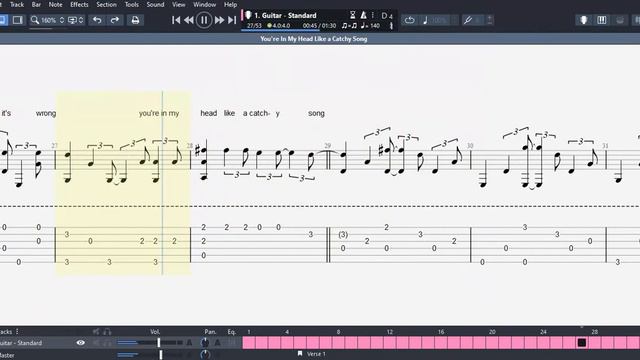Solo the Guitar - Standard track
This screenshot has width=640, height=360.
[x=107, y=343]
